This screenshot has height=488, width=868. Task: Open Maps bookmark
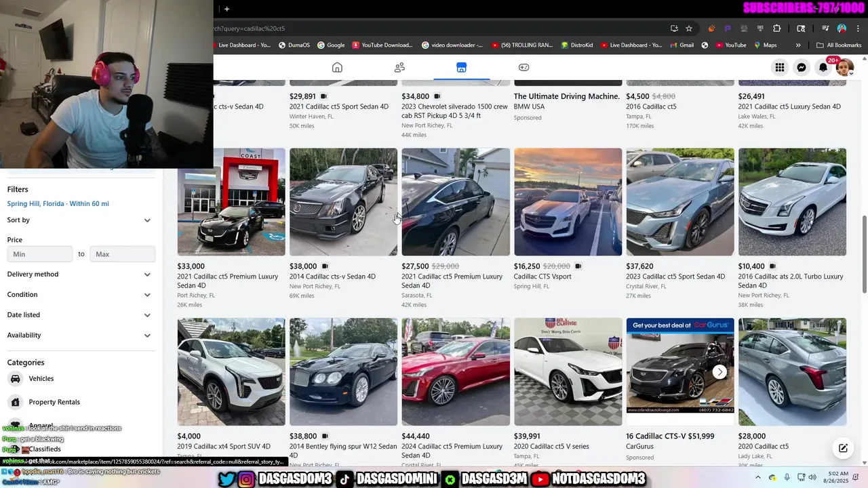coord(764,45)
